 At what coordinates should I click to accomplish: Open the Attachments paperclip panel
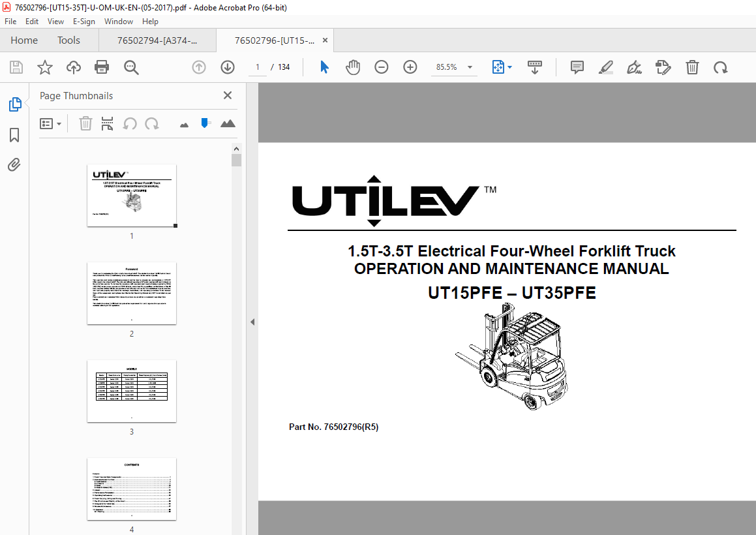[14, 165]
